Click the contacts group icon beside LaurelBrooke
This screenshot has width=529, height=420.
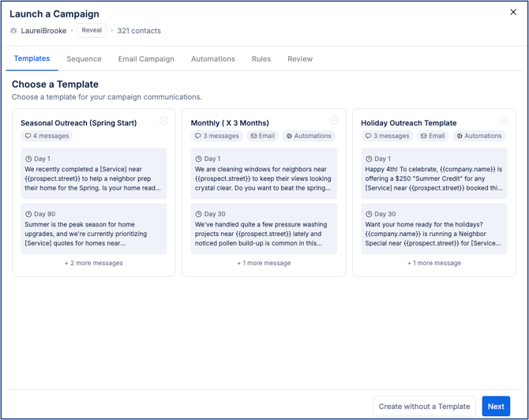(x=13, y=31)
